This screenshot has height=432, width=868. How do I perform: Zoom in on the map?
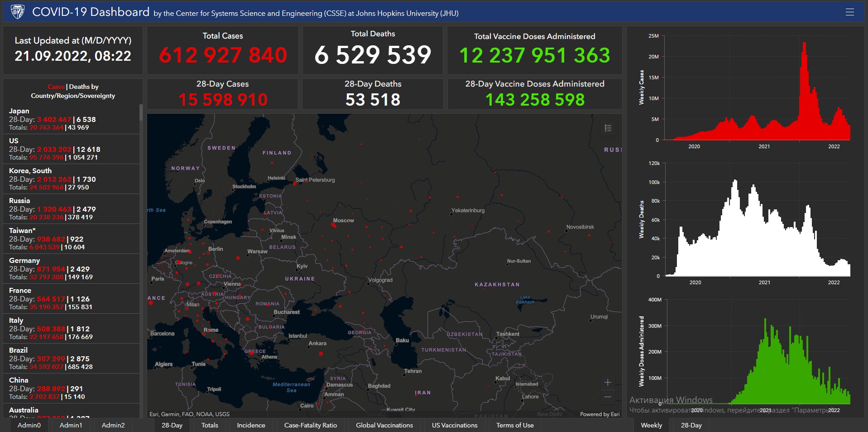[608, 383]
